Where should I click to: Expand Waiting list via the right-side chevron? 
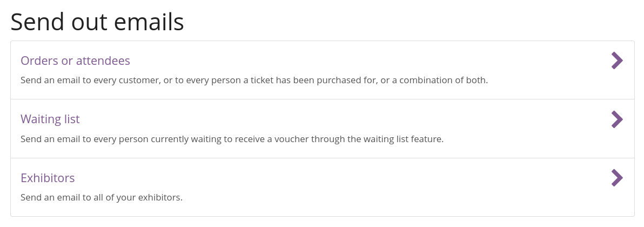[617, 119]
